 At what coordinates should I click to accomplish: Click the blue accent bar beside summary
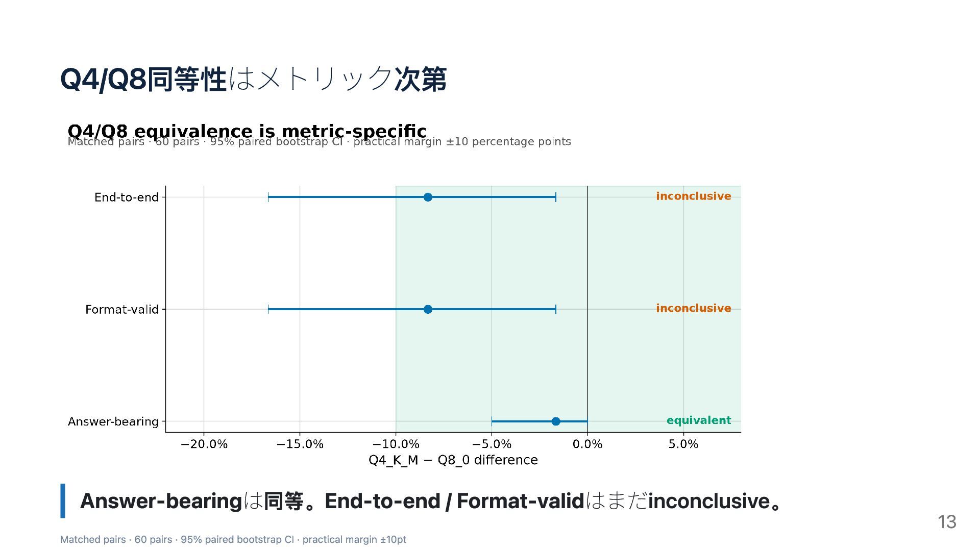pos(63,501)
